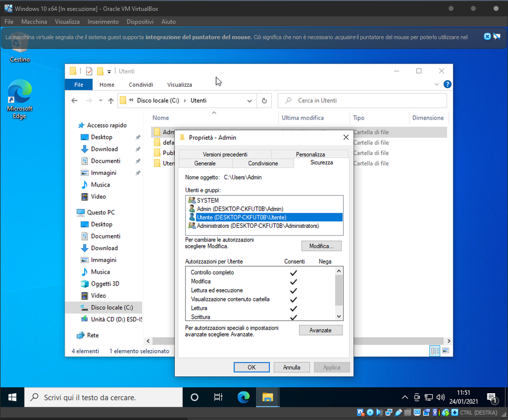
Task: Go back in the Explorer navigation
Action: (75, 100)
